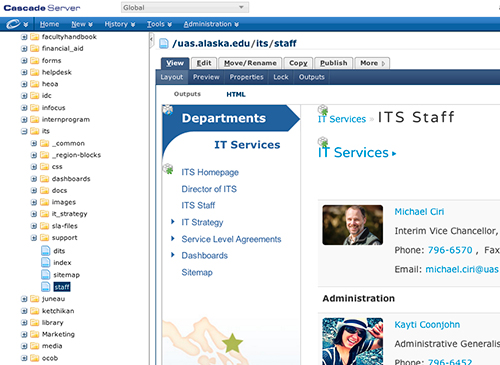Image resolution: width=500 pixels, height=365 pixels.
Task: Select the infocus folder label
Action: (x=53, y=108)
